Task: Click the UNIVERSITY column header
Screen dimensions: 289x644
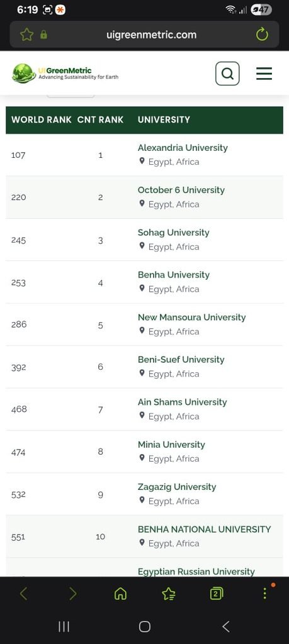Action: [x=164, y=119]
